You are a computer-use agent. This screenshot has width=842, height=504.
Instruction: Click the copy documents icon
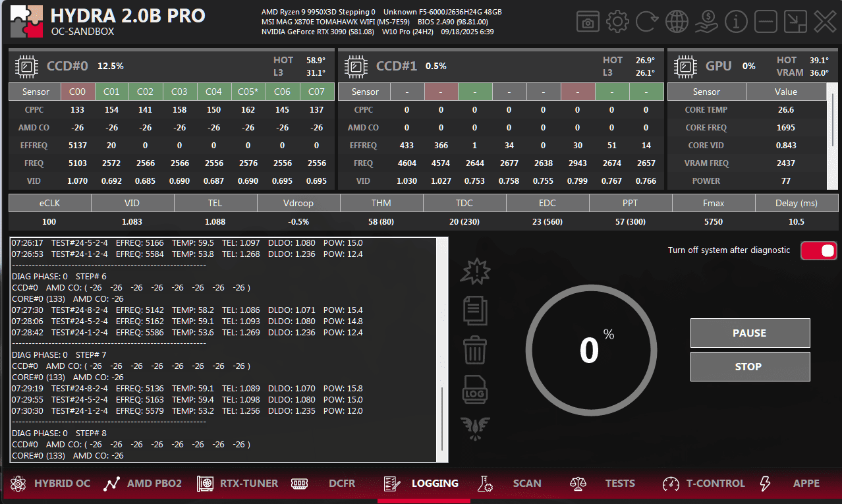click(x=474, y=310)
